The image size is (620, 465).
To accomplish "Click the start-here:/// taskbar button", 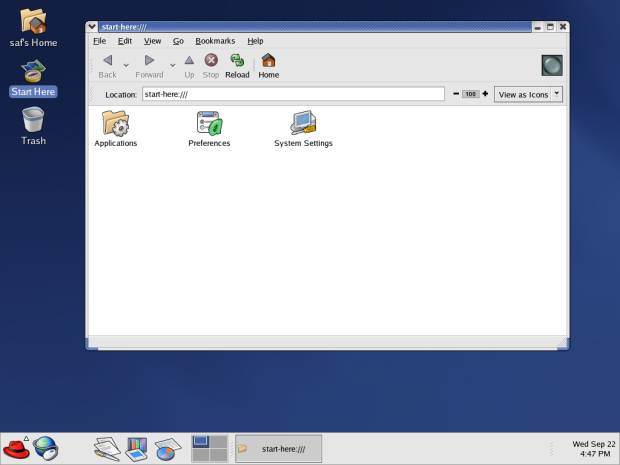I will click(x=278, y=449).
